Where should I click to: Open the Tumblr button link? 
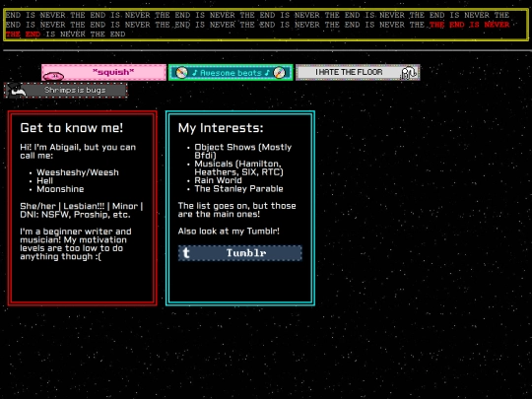coord(239,253)
